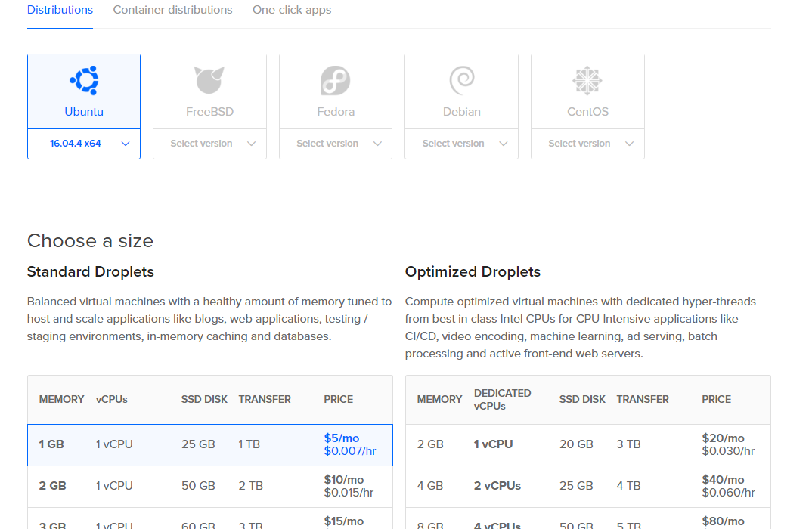Click the 4 TB transfer cell
The image size is (812, 529).
pyautogui.click(x=628, y=486)
